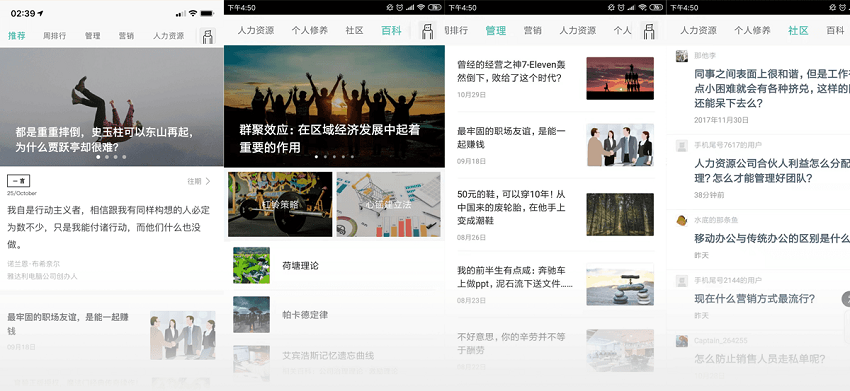This screenshot has height=391, width=850.
Task: Switch to 周排行 tab on 推荐 screen
Action: [x=55, y=36]
